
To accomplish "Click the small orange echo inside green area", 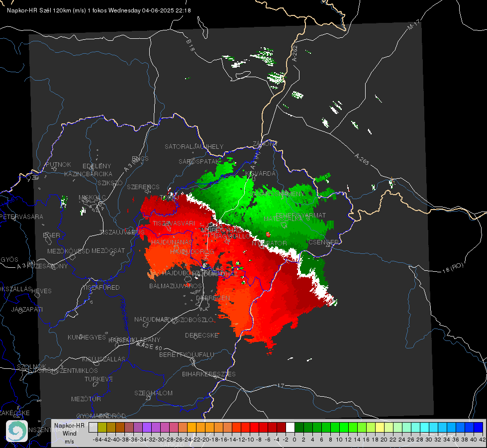I will [268, 234].
